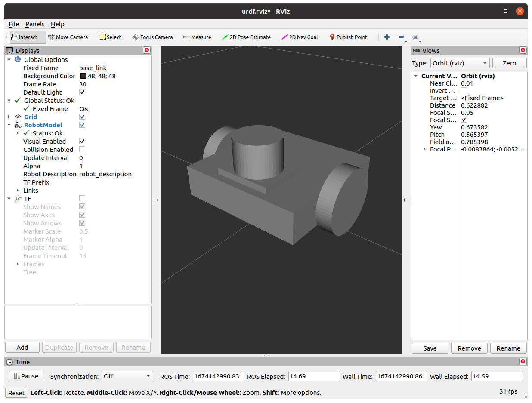The image size is (532, 403).
Task: Collapse right panel with arrow handle
Action: coord(405,200)
